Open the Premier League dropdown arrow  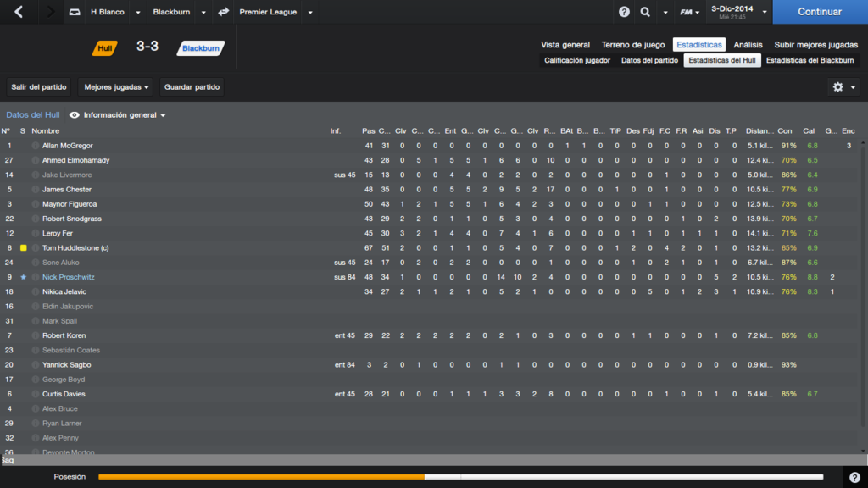310,12
